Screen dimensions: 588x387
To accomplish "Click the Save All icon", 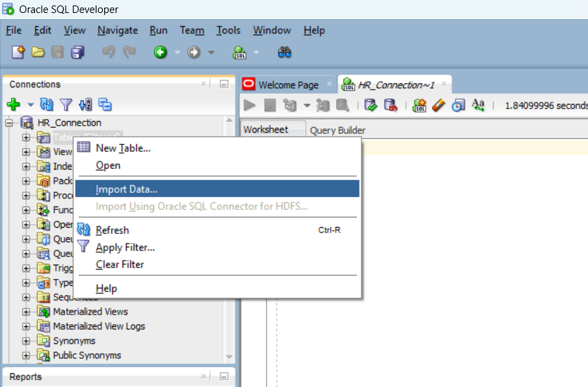I will (77, 52).
